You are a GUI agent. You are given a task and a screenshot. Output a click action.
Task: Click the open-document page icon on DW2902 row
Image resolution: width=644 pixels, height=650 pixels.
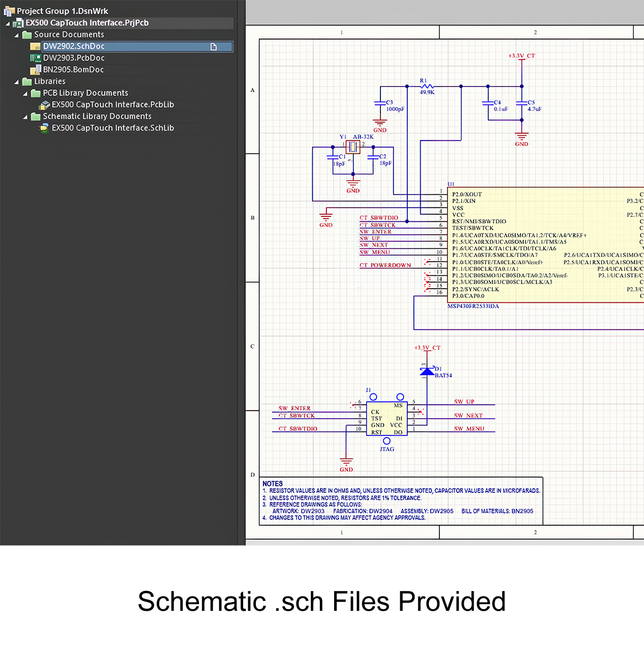213,47
